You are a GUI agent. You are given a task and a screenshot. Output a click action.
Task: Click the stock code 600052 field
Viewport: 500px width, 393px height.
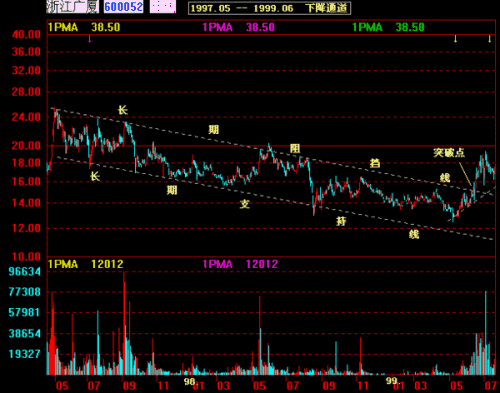[123, 7]
